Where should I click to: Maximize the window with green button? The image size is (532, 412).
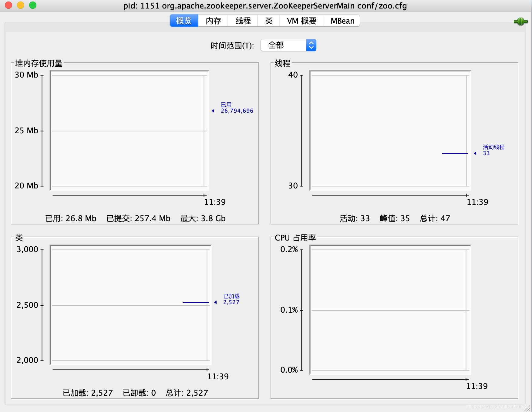(x=33, y=5)
